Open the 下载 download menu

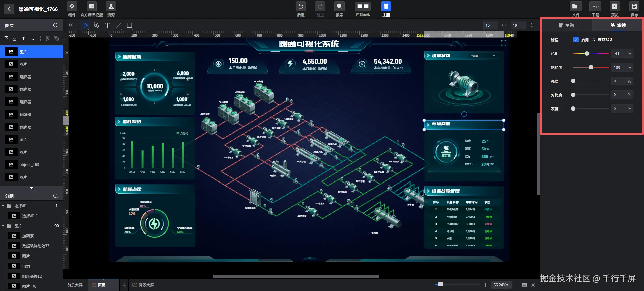(x=595, y=9)
